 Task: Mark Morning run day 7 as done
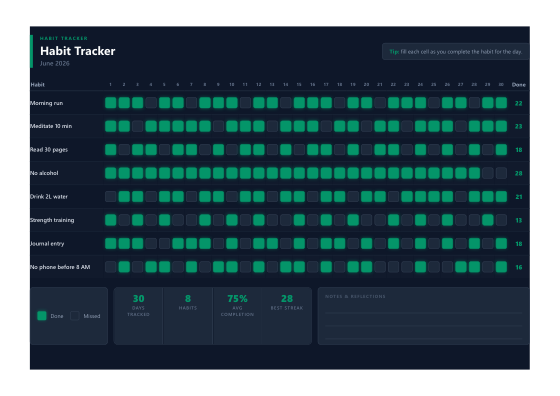click(191, 103)
